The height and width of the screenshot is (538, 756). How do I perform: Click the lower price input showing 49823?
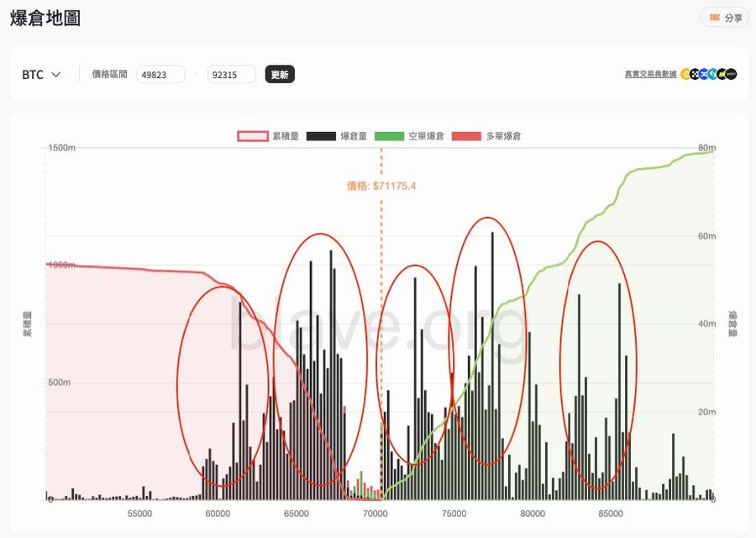click(160, 74)
